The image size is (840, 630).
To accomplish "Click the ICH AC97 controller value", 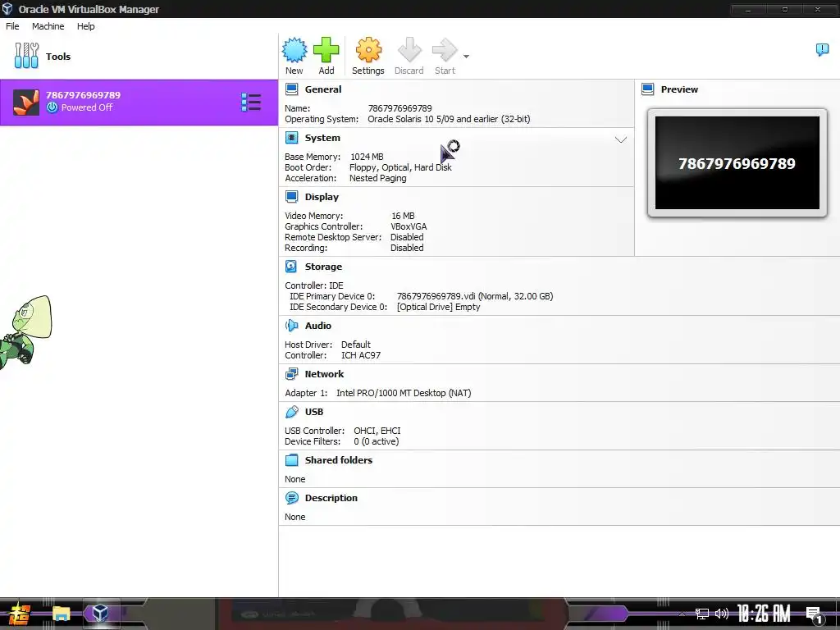I will tap(361, 355).
